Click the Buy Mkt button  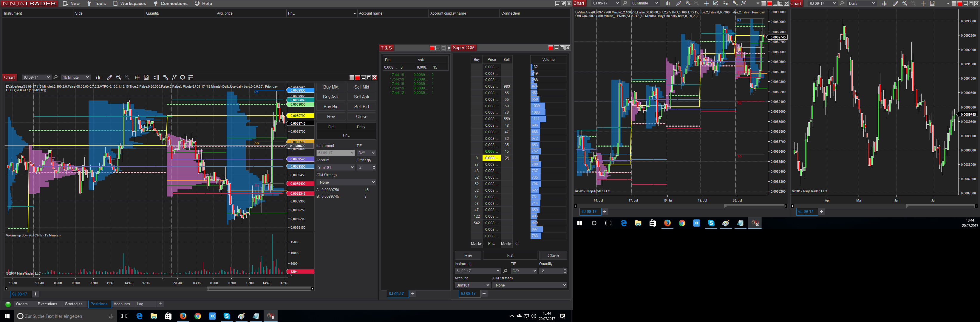331,87
